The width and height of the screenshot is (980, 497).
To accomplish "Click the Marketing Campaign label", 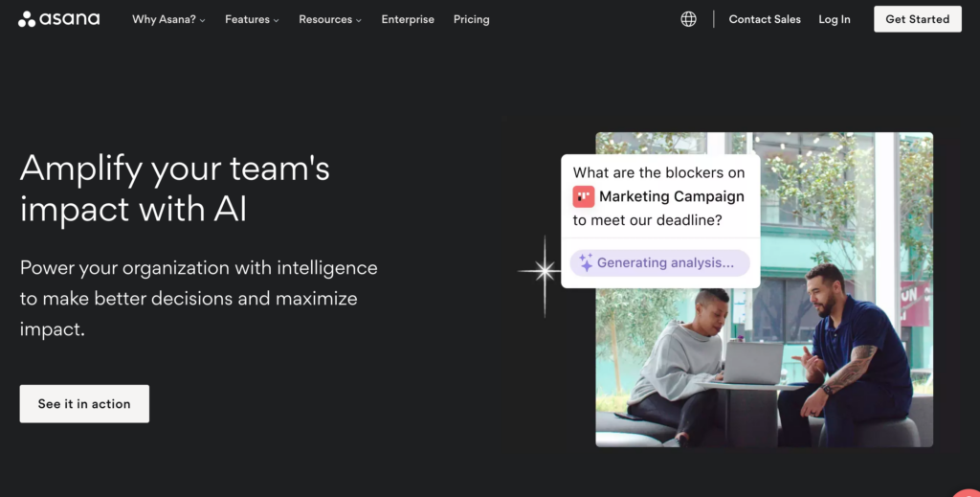I will tap(671, 196).
